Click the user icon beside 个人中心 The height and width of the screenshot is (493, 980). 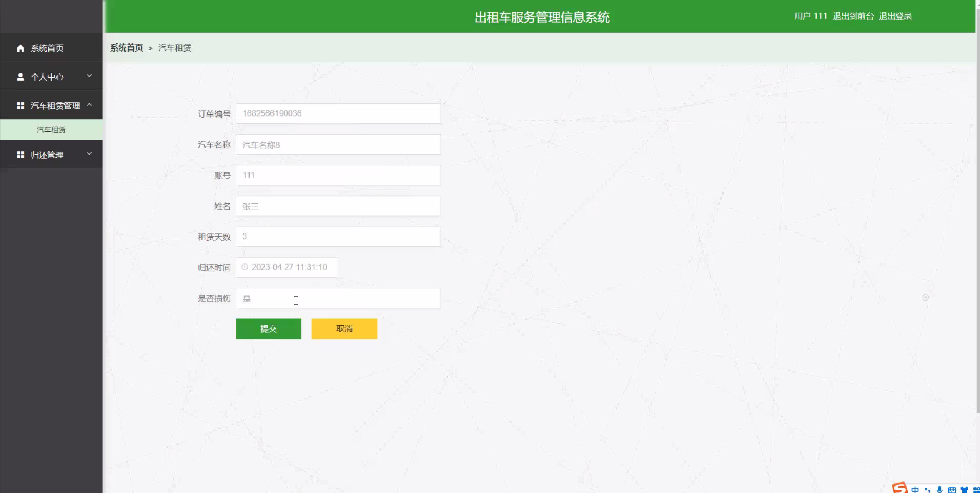tap(20, 77)
